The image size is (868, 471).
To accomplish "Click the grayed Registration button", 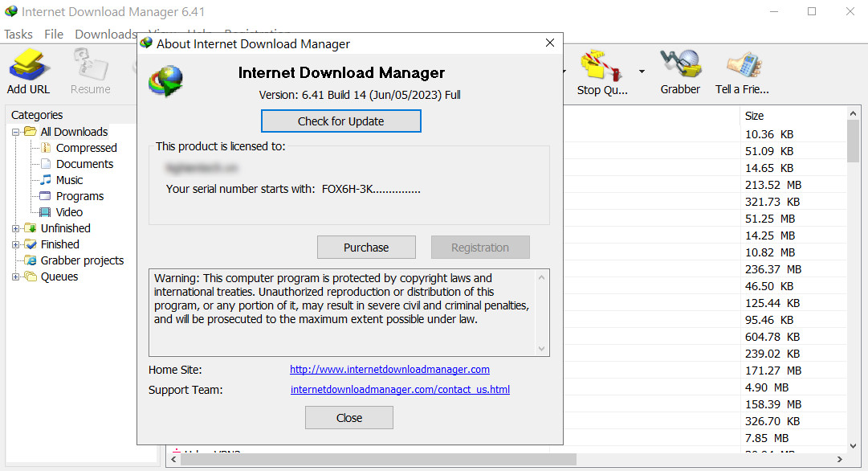I will pos(480,247).
